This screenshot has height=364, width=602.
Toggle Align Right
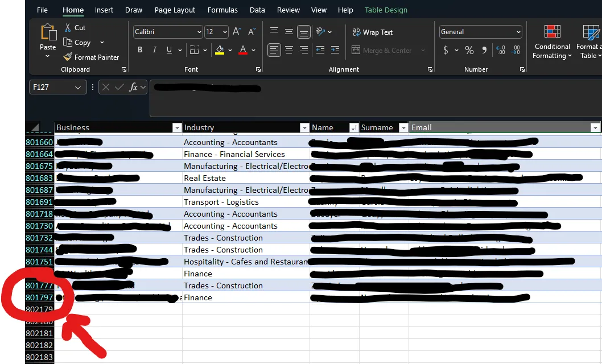coord(304,50)
